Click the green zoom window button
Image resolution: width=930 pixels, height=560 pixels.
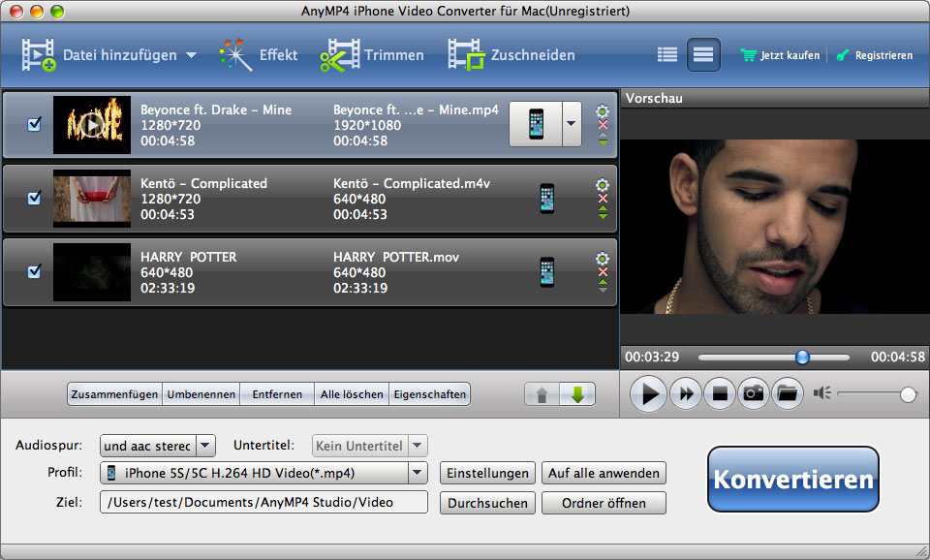(57, 12)
